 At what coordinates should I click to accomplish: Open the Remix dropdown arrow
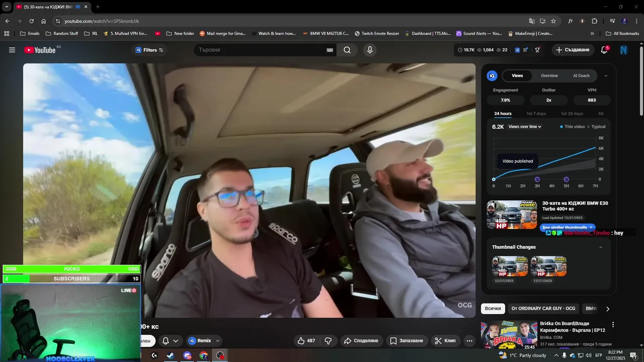click(x=218, y=340)
